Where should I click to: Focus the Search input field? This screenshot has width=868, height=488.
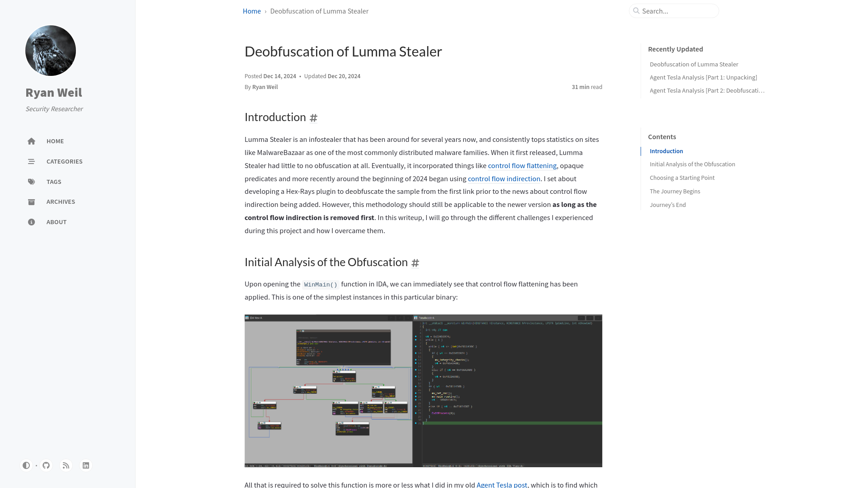674,11
